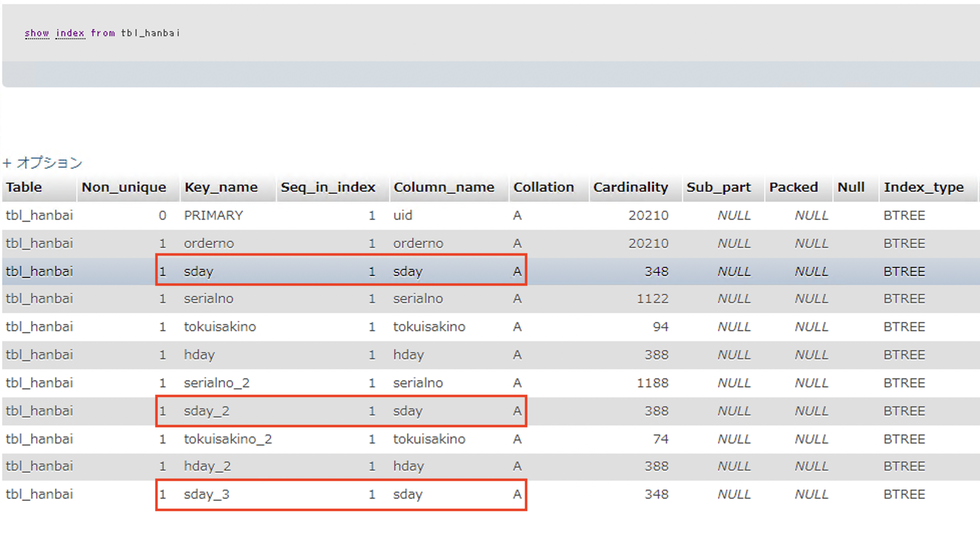Select the serialno_2 key name cell
Screen dimensions: 980x538
point(216,383)
